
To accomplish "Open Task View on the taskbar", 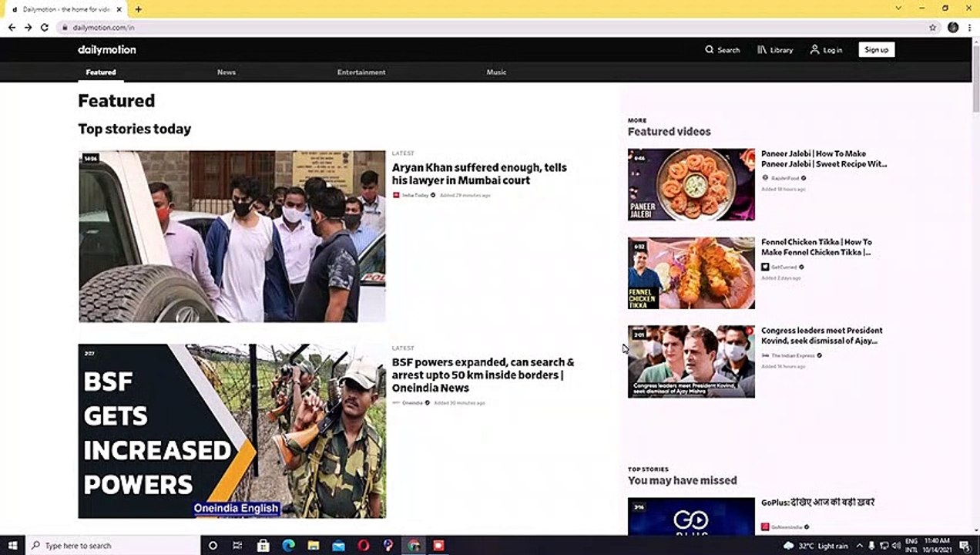I will pos(237,545).
